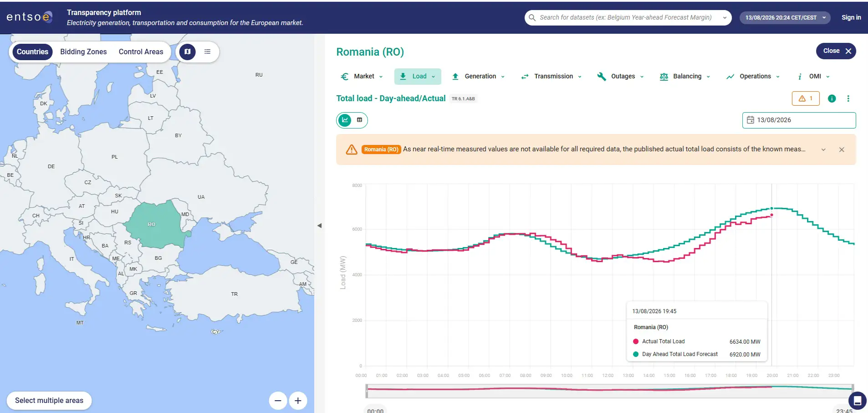Image resolution: width=868 pixels, height=413 pixels.
Task: Open the Generation dropdown menu
Action: (x=478, y=76)
